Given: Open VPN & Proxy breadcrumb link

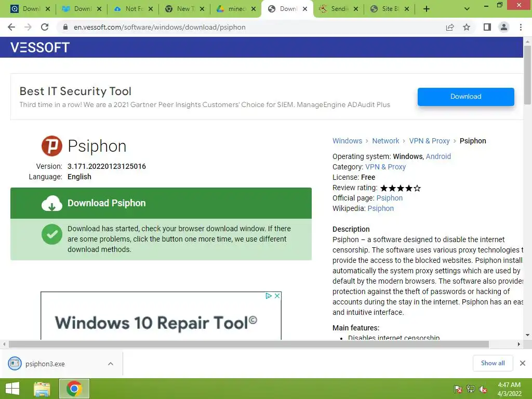Looking at the screenshot, I should click(x=429, y=141).
